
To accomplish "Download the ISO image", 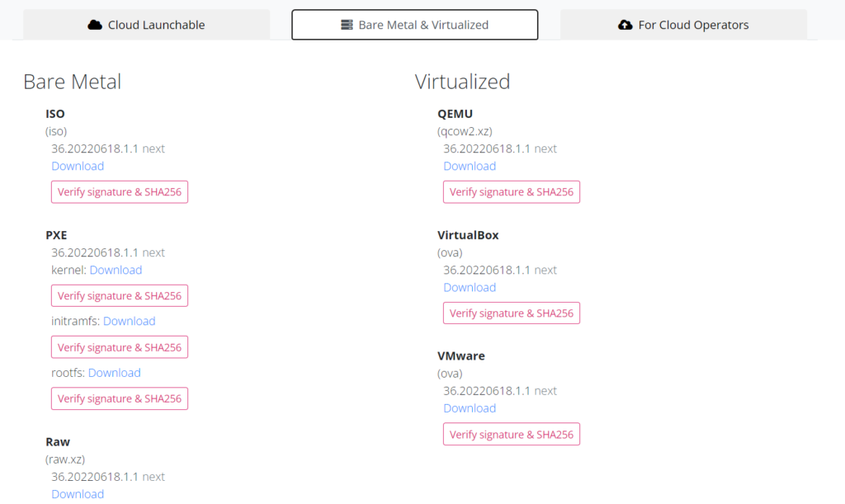I will tap(78, 166).
